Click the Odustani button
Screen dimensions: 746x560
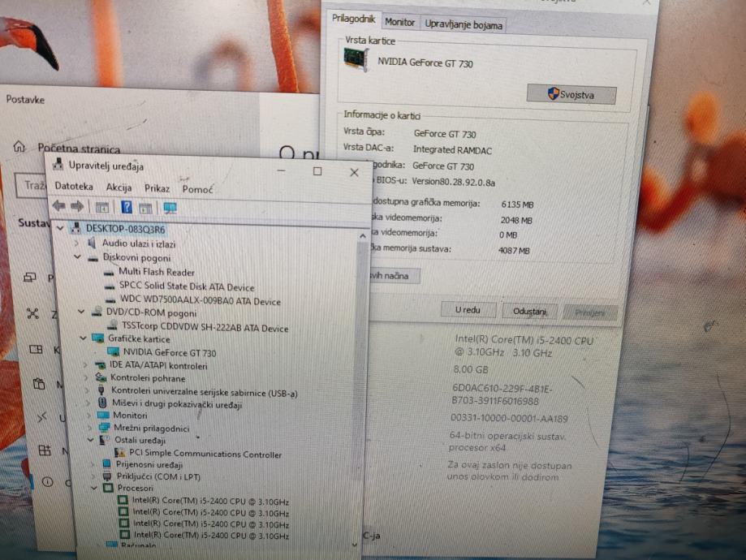529,311
